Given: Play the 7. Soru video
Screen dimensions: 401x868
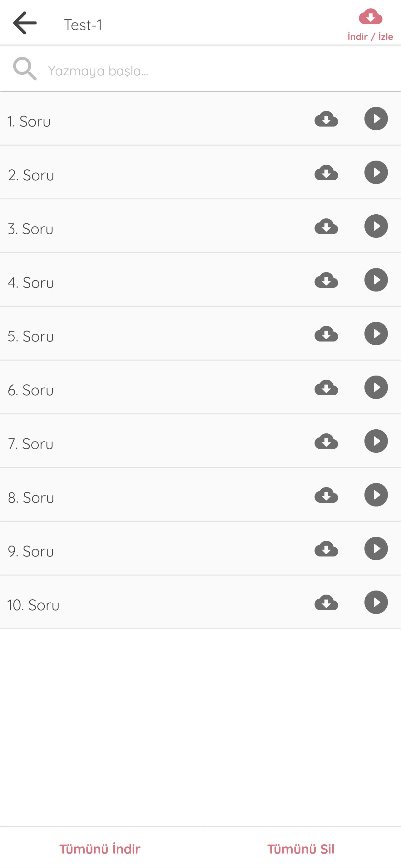Looking at the screenshot, I should pyautogui.click(x=376, y=441).
